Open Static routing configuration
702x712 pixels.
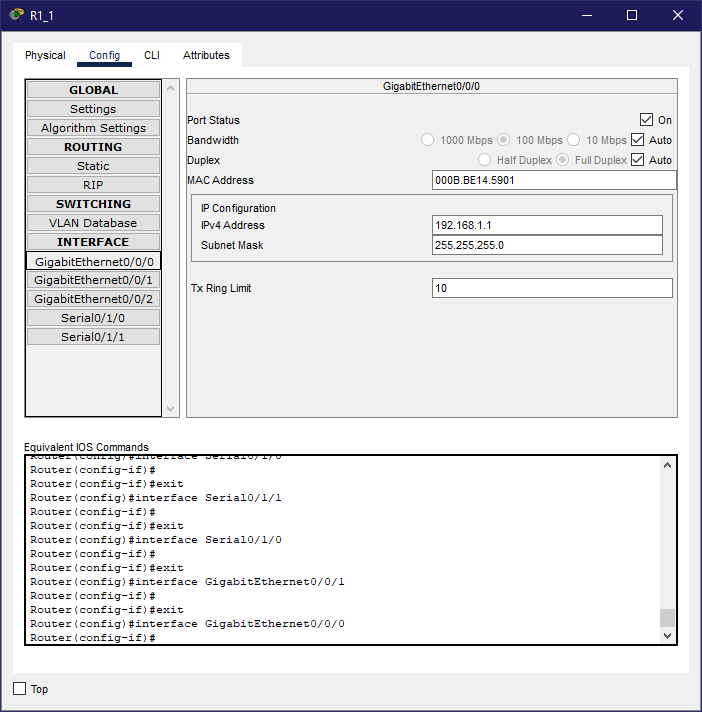(x=93, y=166)
